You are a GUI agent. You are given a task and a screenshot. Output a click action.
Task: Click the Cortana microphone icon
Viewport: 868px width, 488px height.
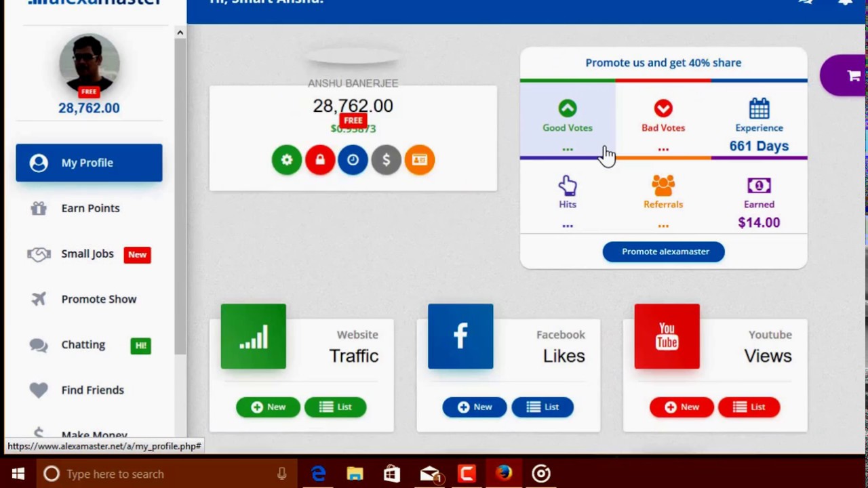pos(282,474)
